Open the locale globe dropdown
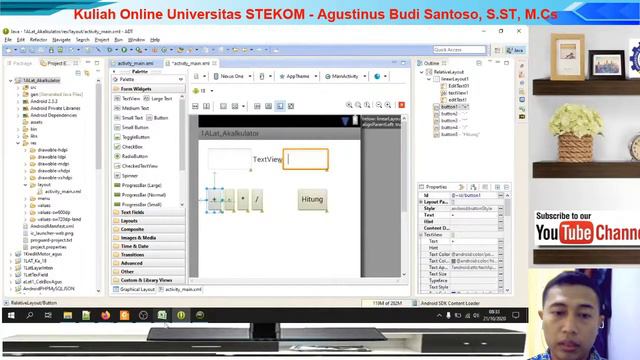 [380, 76]
